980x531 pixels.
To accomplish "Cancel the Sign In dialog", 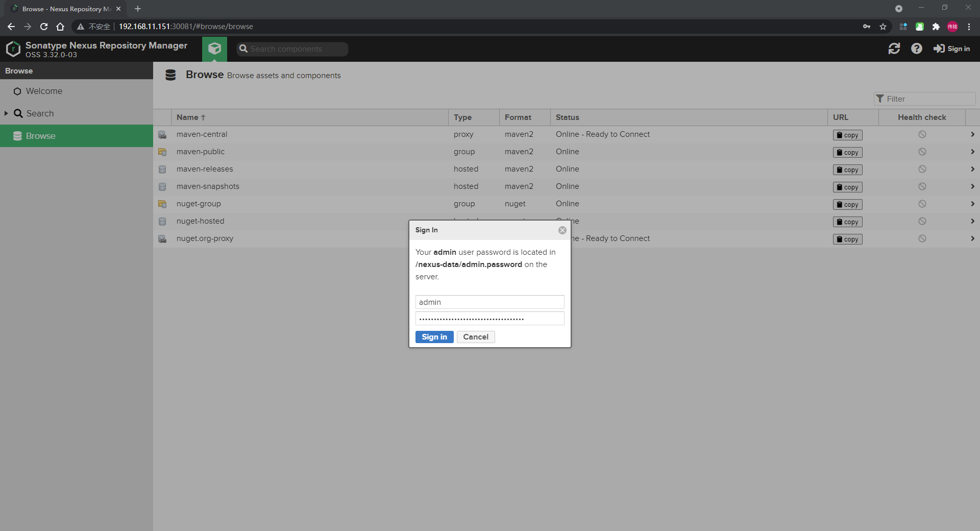I will (476, 337).
